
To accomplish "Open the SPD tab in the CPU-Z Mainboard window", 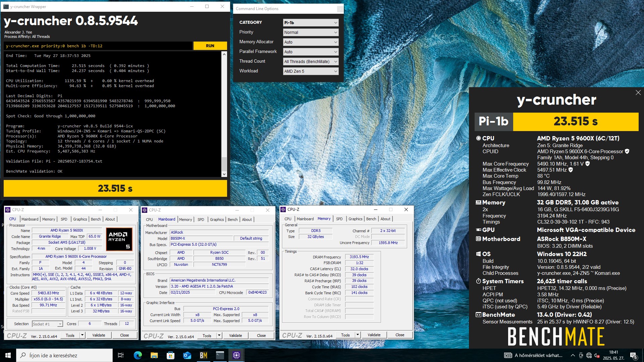I will [201, 220].
